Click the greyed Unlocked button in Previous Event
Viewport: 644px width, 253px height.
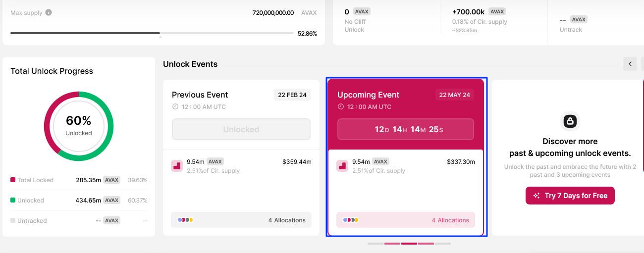tap(241, 129)
